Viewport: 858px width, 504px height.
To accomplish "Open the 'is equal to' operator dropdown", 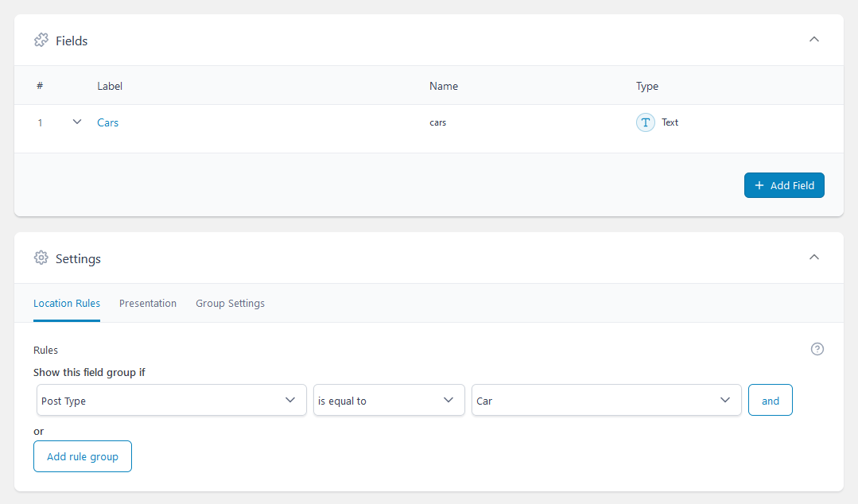I will 388,401.
